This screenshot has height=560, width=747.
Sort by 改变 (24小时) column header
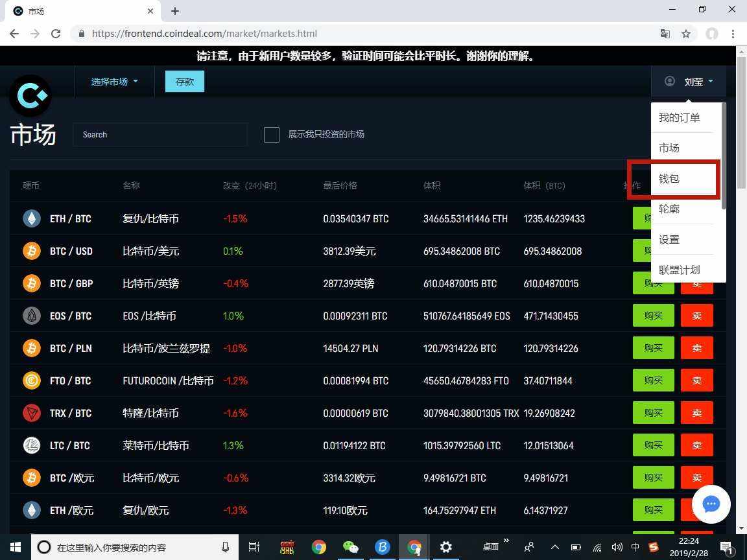point(250,186)
